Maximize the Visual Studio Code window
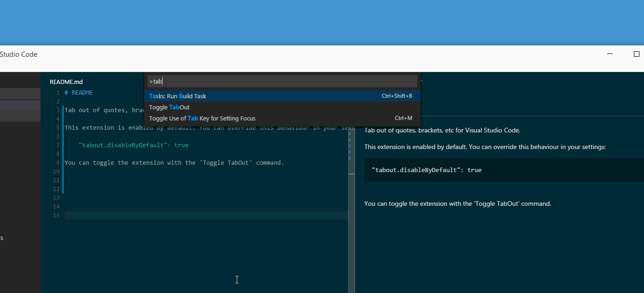The width and height of the screenshot is (644, 293). (x=636, y=54)
